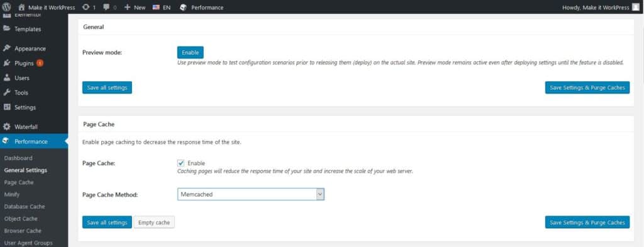Enable Preview mode
Image resolution: width=644 pixels, height=247 pixels.
(190, 52)
